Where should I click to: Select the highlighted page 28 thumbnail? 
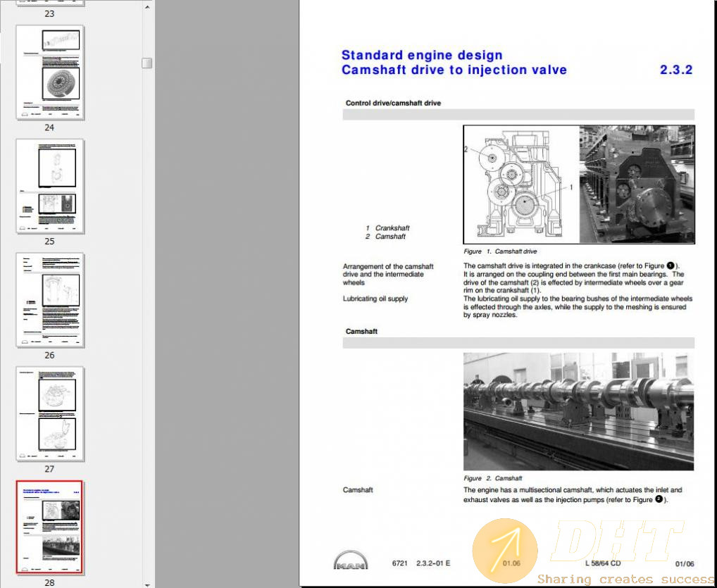coord(49,527)
